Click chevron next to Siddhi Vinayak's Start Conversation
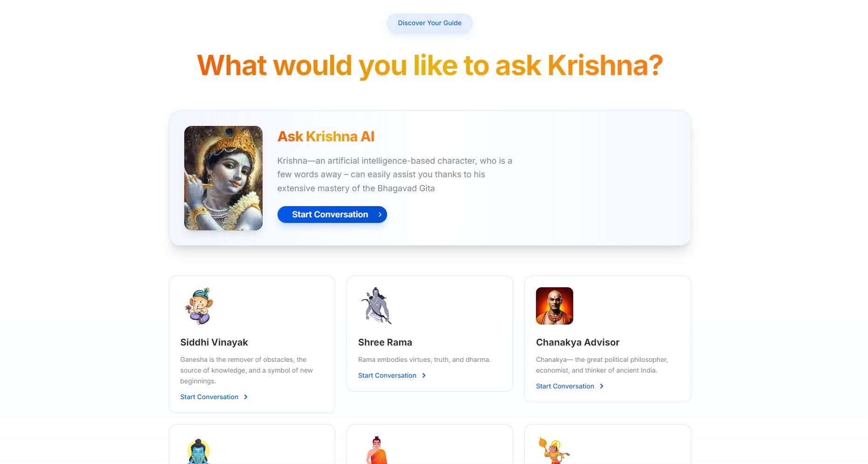This screenshot has width=868, height=464. (246, 397)
